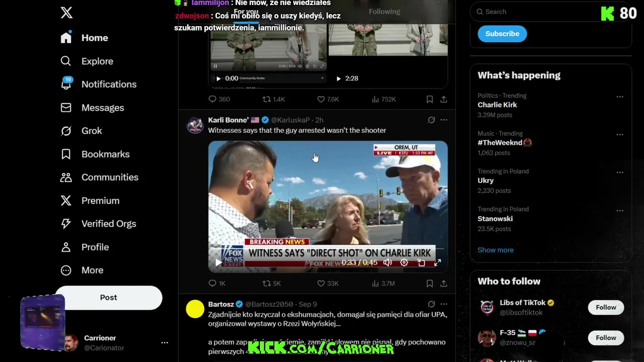Open options for #TheWeeknd trend
Screen dimensions: 644x362
point(620,135)
